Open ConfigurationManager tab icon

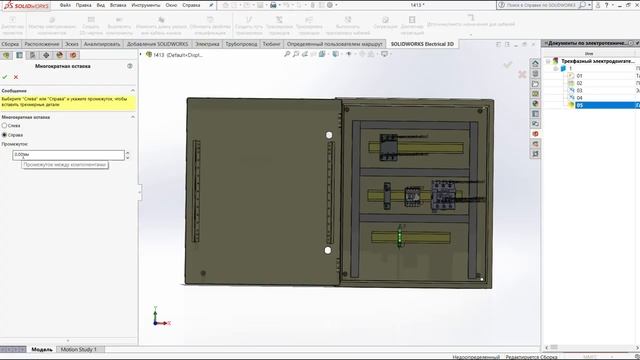33,55
